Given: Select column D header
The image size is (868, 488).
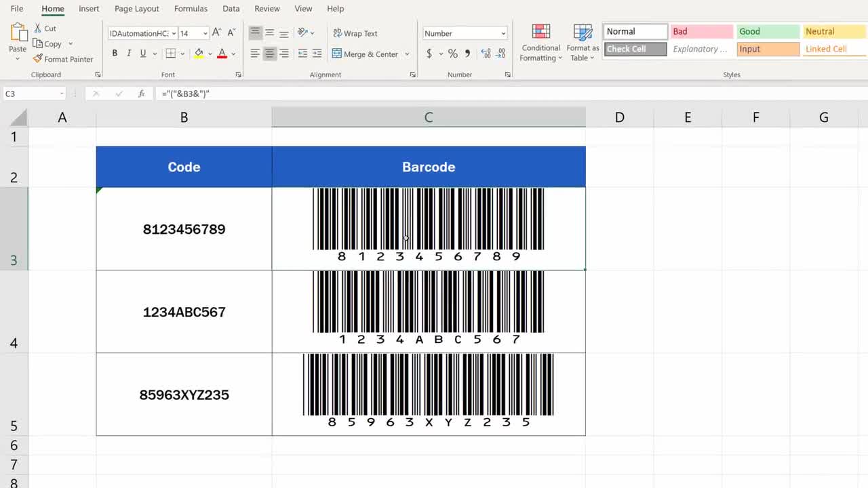Looking at the screenshot, I should click(619, 117).
